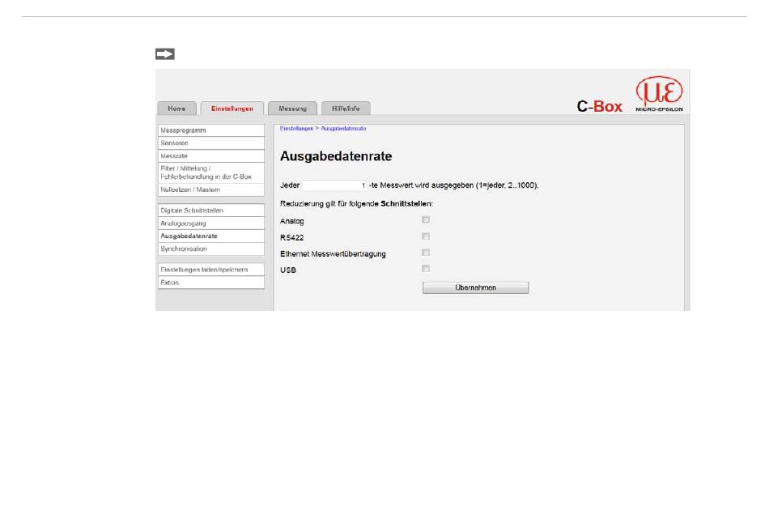This screenshot has width=769, height=532.
Task: Enable the Analog checkbox
Action: (x=426, y=220)
